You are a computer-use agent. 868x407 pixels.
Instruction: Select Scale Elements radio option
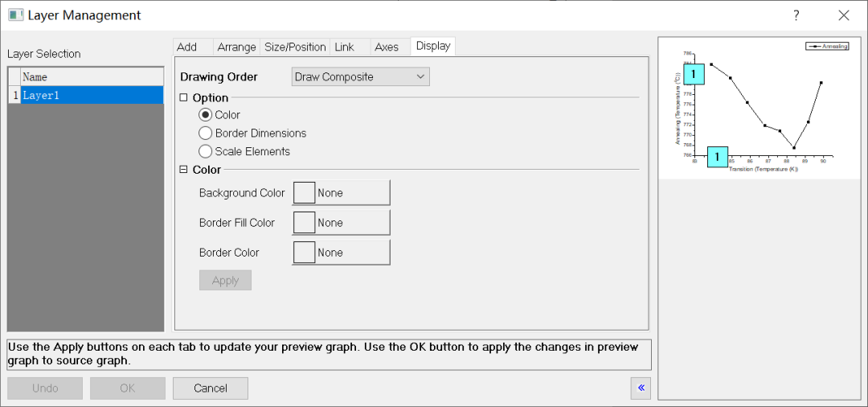coord(205,151)
